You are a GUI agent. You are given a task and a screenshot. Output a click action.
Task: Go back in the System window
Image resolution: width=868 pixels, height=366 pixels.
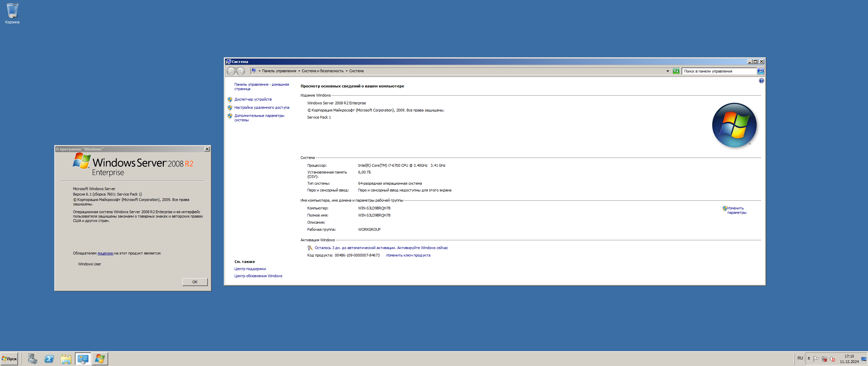(231, 71)
